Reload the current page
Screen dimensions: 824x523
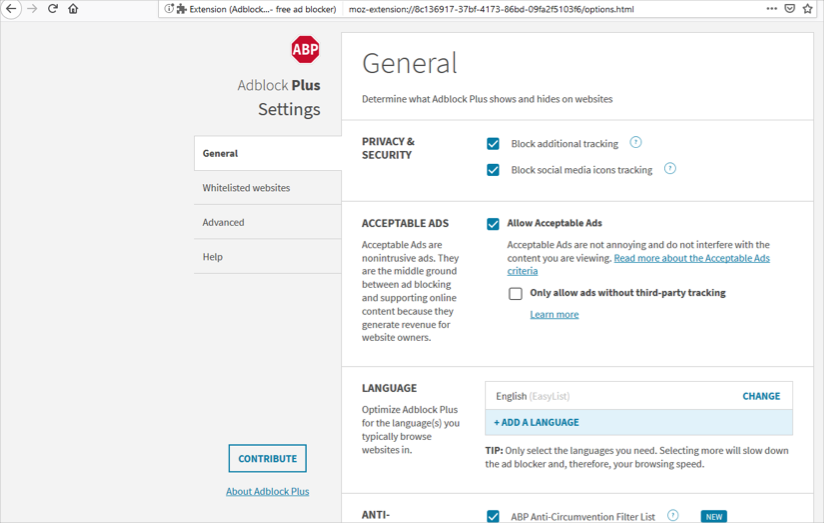click(x=53, y=9)
